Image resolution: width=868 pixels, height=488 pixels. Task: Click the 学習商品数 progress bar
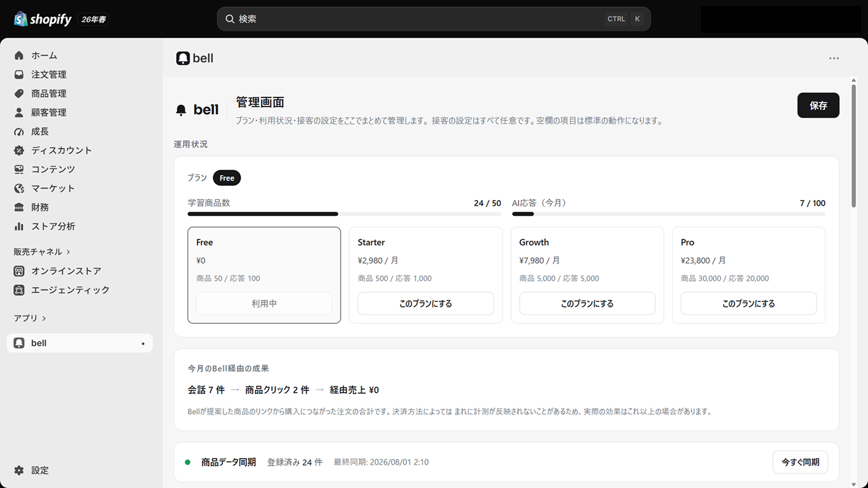(x=344, y=214)
